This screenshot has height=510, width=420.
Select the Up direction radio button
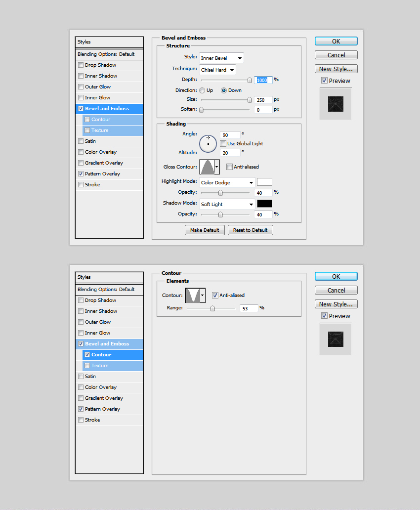[x=202, y=90]
